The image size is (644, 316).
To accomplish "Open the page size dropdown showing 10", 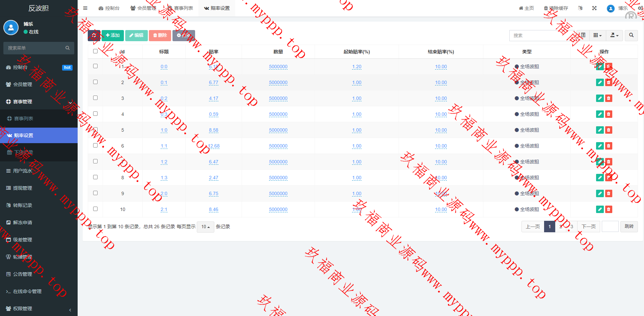I will point(205,227).
